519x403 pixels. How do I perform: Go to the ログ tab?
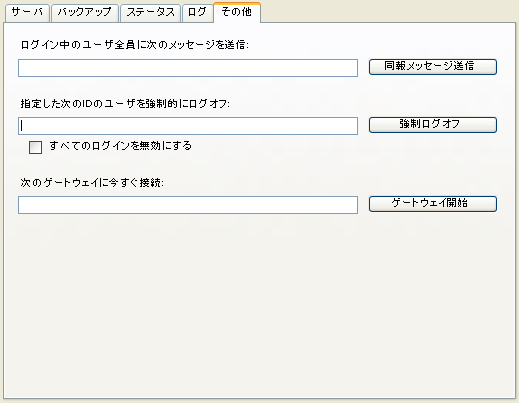[197, 13]
